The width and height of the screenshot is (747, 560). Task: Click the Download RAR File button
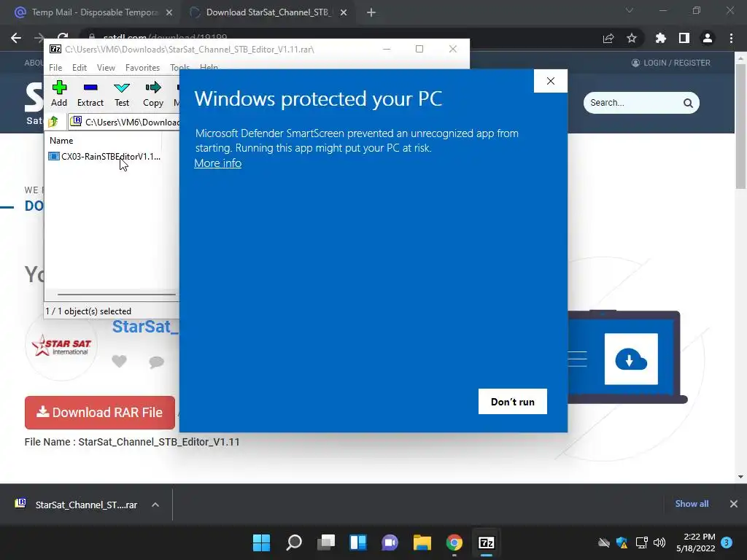point(100,413)
